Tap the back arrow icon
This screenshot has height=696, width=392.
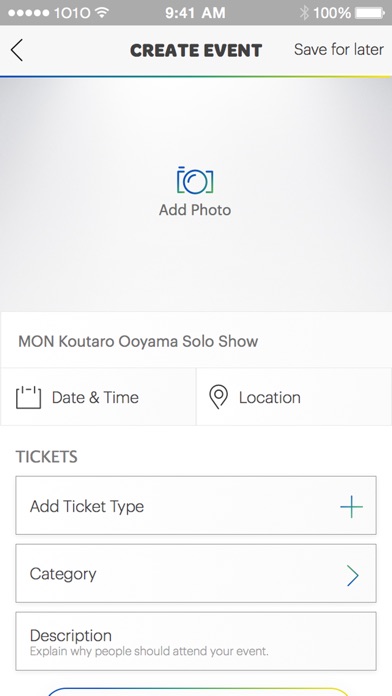pyautogui.click(x=17, y=50)
